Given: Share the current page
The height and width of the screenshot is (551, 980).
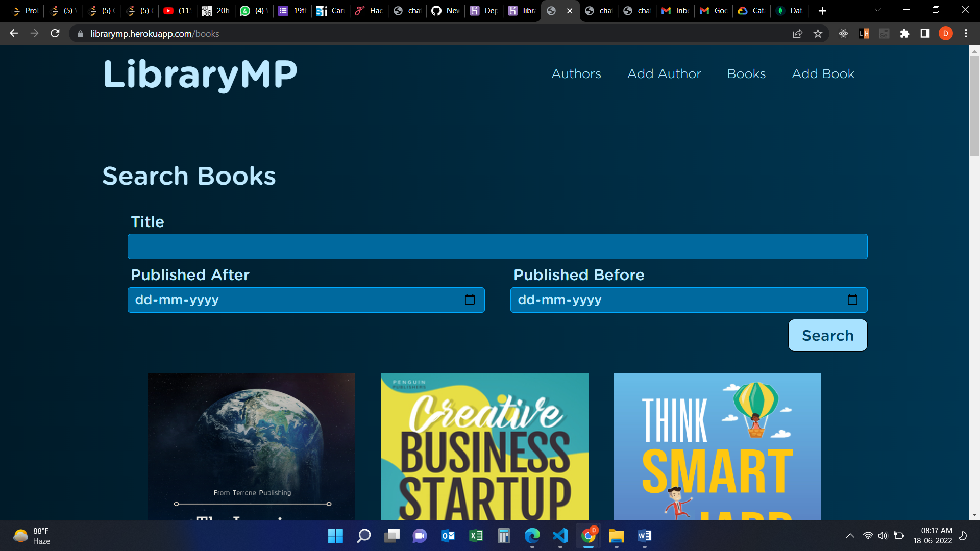Looking at the screenshot, I should click(x=797, y=34).
